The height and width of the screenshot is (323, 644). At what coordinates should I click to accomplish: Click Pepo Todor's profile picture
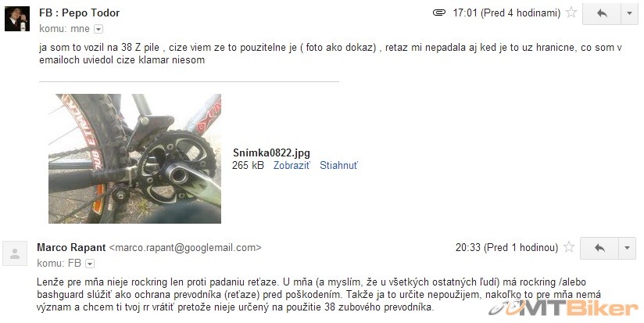[x=17, y=19]
